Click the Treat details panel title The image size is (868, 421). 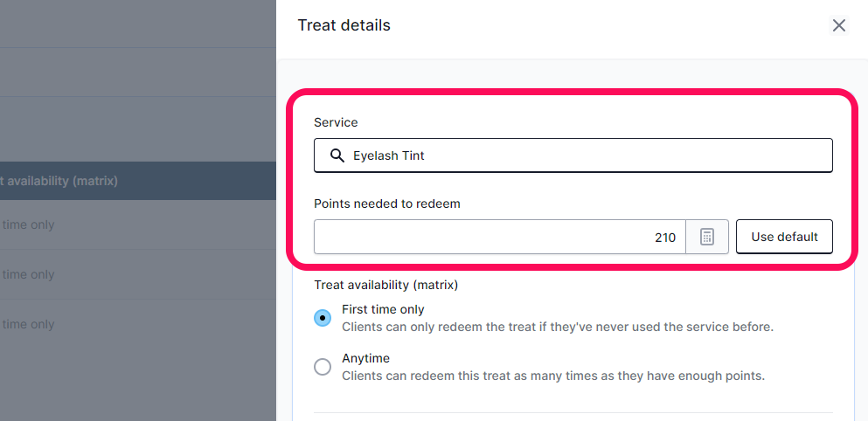click(x=344, y=25)
